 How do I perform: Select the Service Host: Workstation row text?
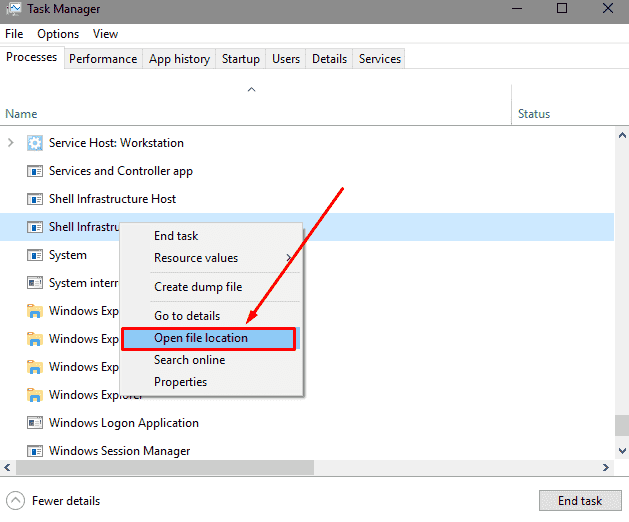pos(116,143)
